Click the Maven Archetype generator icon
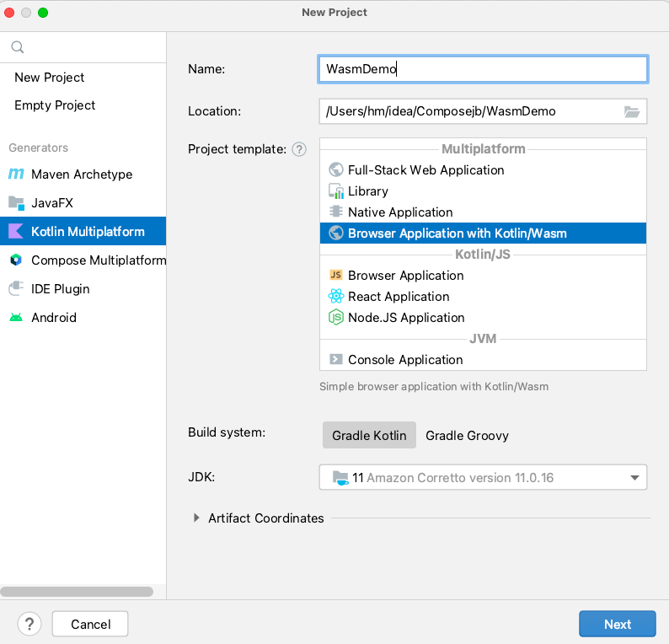Image resolution: width=669 pixels, height=644 pixels. 16,174
